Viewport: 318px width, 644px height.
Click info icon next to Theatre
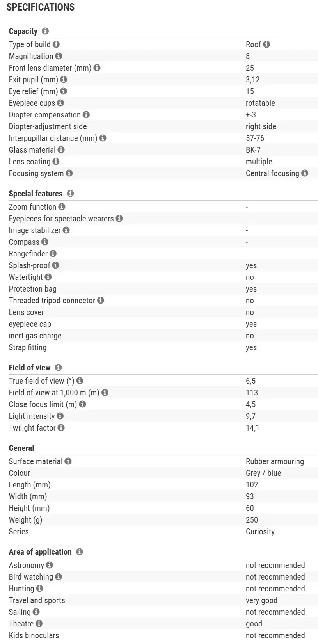39,624
